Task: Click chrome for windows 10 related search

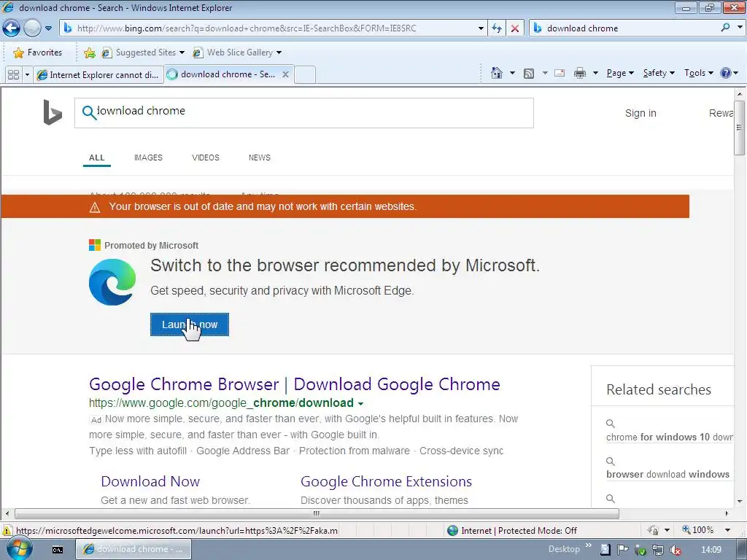Action: [x=670, y=437]
